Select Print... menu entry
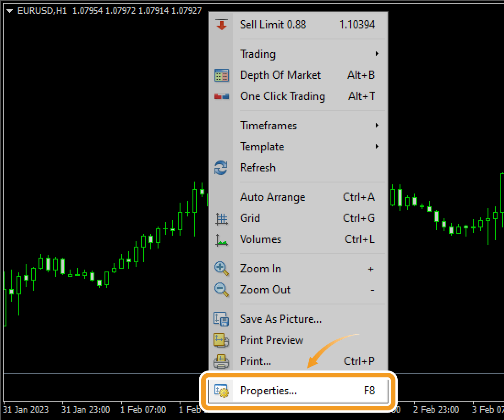 tap(298, 361)
